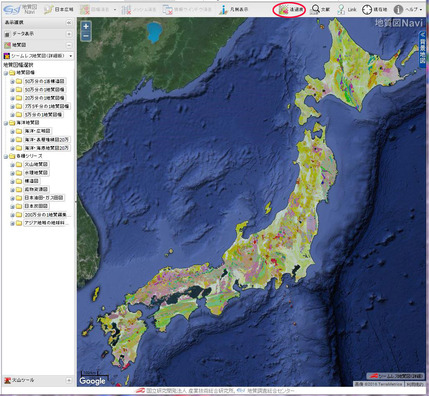Click the 現在地 current location crosshair icon

click(x=367, y=10)
